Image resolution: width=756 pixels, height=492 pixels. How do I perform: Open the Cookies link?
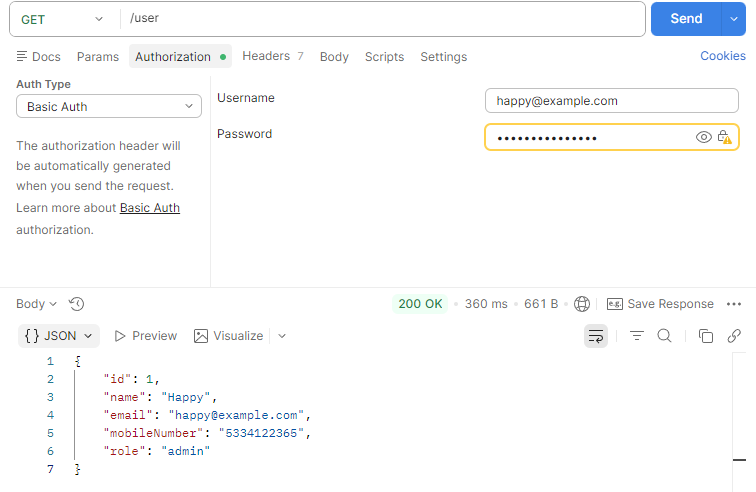(723, 55)
